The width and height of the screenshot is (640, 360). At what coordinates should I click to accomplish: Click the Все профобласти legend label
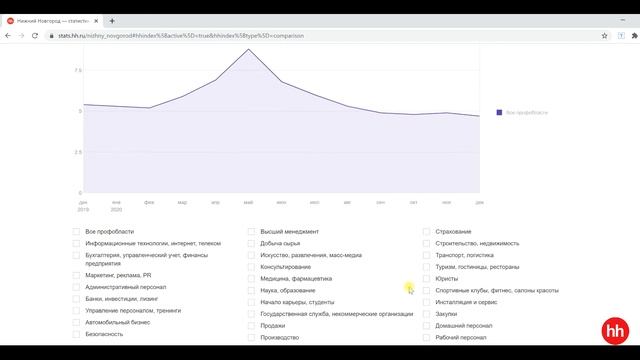527,112
